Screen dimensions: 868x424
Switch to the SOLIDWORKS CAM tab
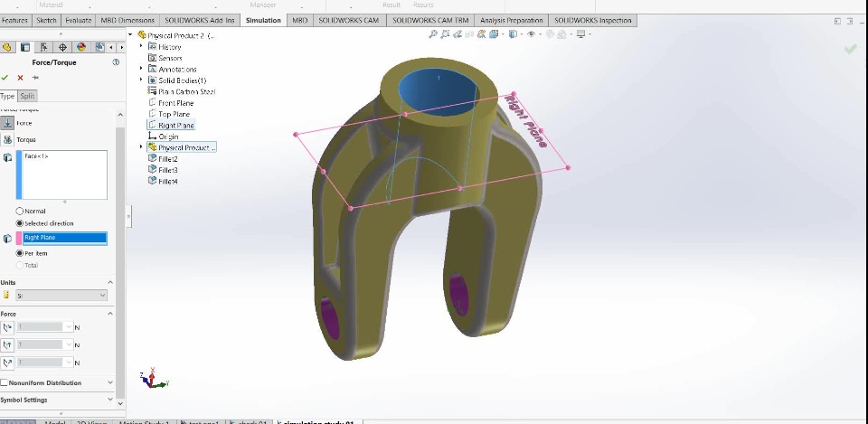349,21
